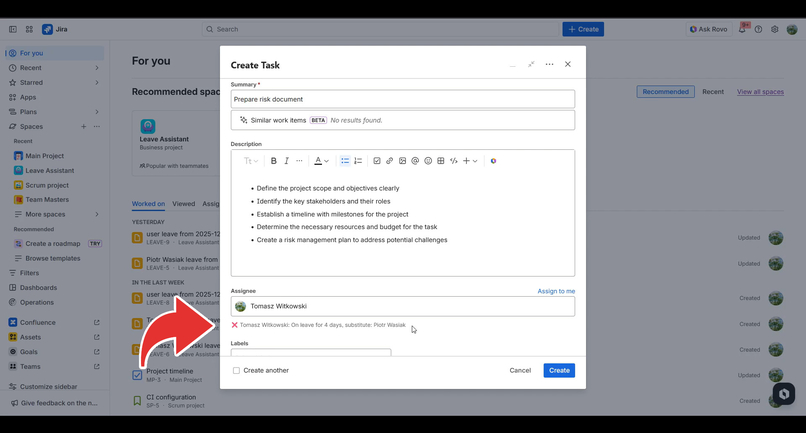
Task: Toggle bullet list in description editor
Action: [345, 161]
